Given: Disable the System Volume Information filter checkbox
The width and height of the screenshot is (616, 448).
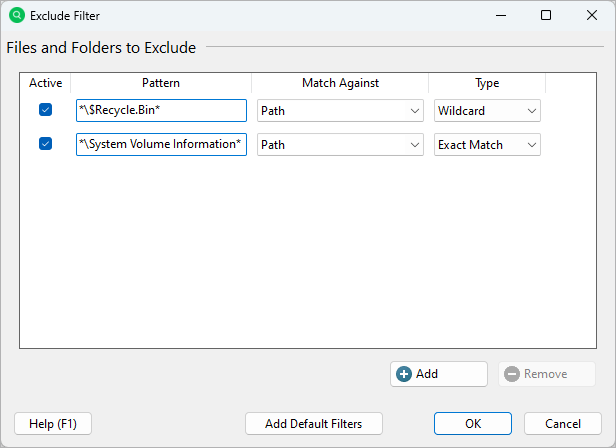Looking at the screenshot, I should pyautogui.click(x=45, y=144).
